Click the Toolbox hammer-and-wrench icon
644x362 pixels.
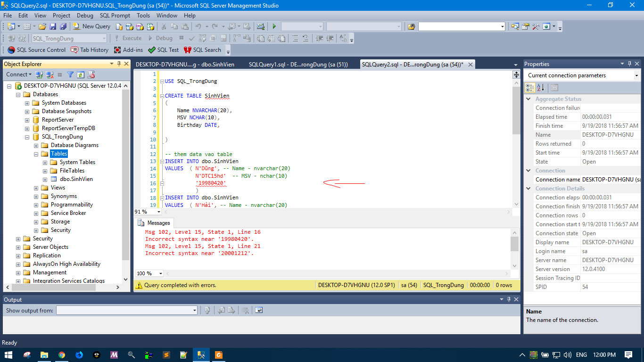pyautogui.click(x=536, y=26)
